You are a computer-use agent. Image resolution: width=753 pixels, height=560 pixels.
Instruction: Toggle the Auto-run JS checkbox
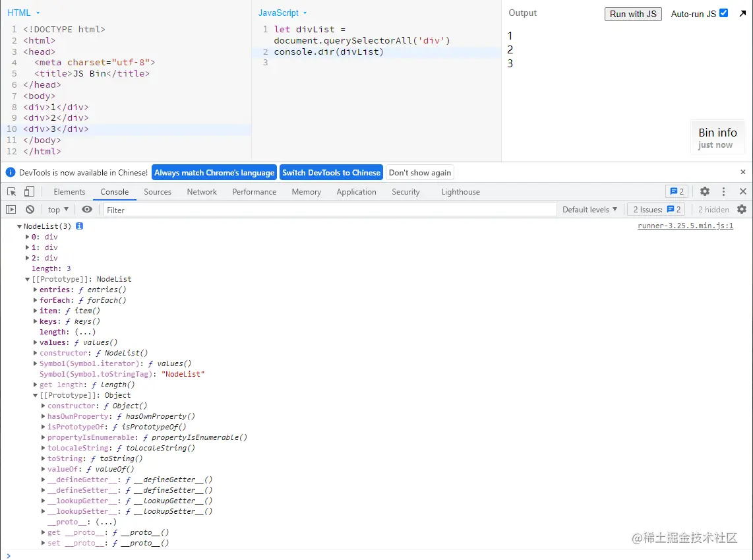coord(724,13)
